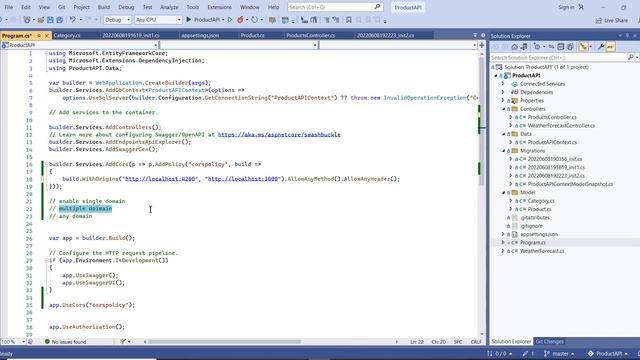Click the Hot Reload flame icon
The image size is (640, 360).
[x=240, y=20]
